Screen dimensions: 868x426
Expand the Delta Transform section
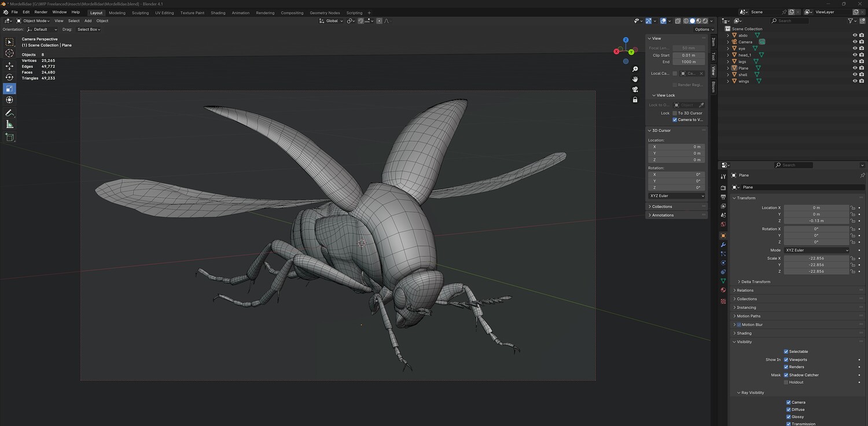755,282
